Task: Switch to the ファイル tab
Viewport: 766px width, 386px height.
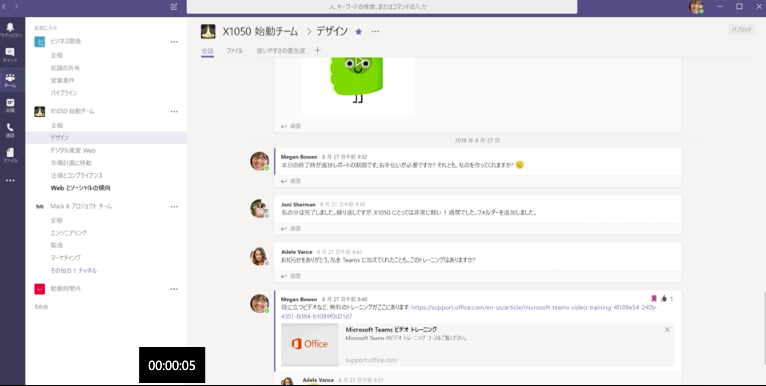Action: pyautogui.click(x=234, y=50)
